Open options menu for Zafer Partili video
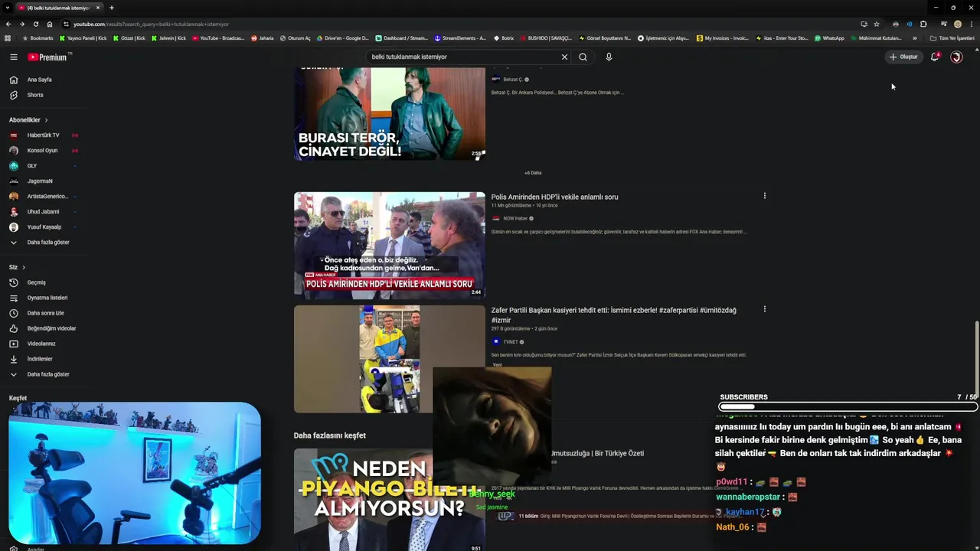The image size is (980, 551). coord(764,309)
